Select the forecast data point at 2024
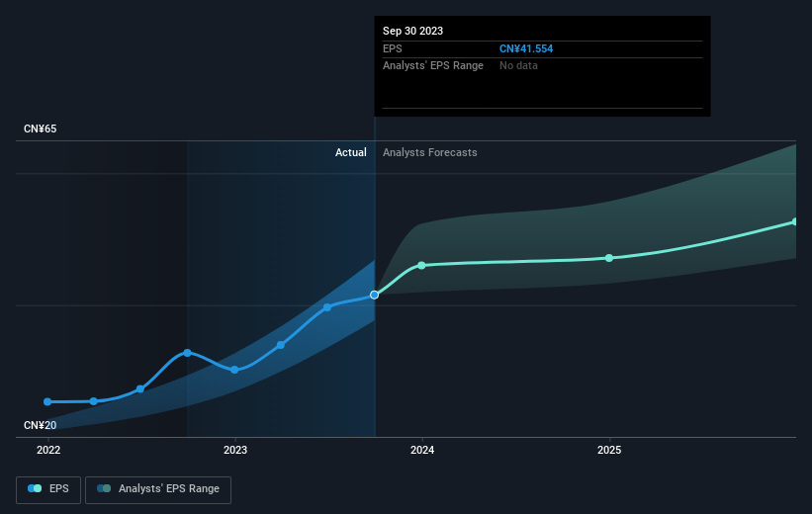Viewport: 812px width, 514px height. [x=421, y=266]
